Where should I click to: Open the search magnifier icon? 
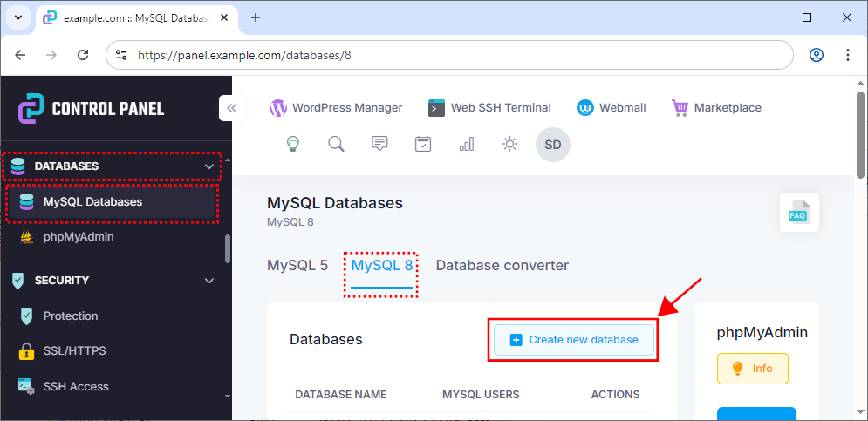[336, 145]
